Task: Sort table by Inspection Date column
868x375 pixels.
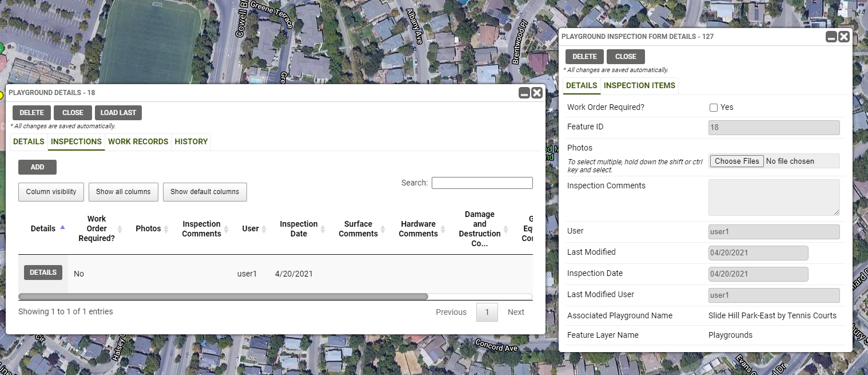Action: click(x=300, y=228)
